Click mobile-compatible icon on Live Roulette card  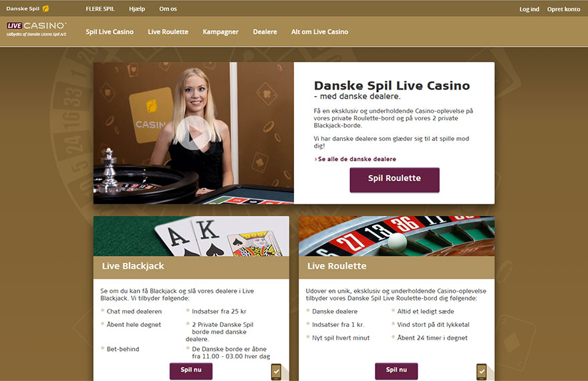482,372
